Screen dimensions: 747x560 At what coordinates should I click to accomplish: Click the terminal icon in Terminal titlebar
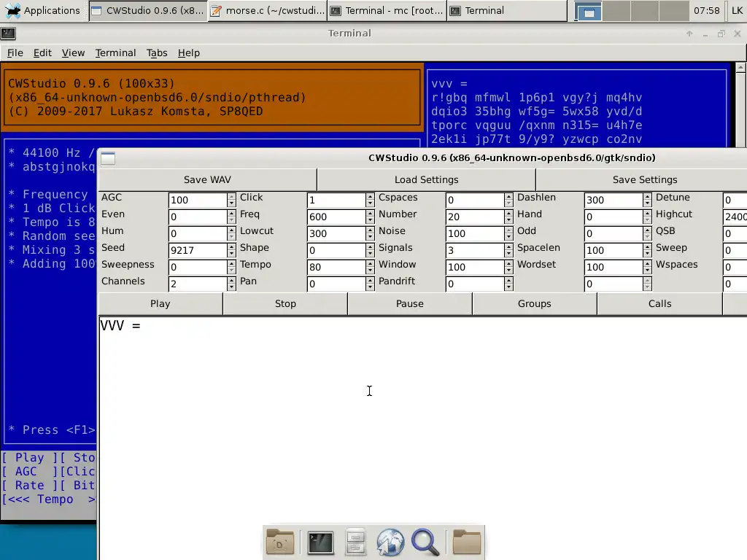(x=8, y=34)
